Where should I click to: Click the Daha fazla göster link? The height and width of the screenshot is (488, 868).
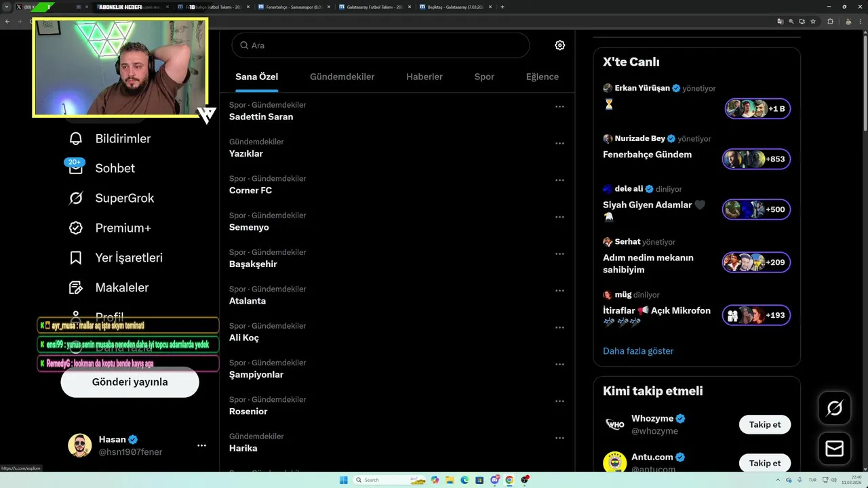point(638,351)
